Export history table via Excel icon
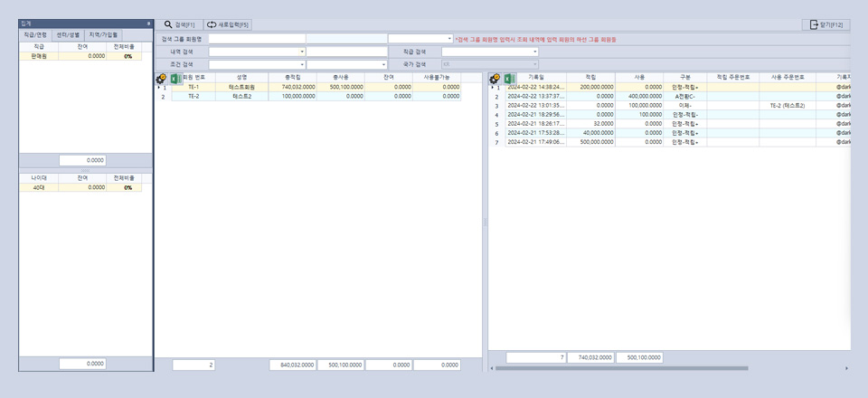 [509, 79]
